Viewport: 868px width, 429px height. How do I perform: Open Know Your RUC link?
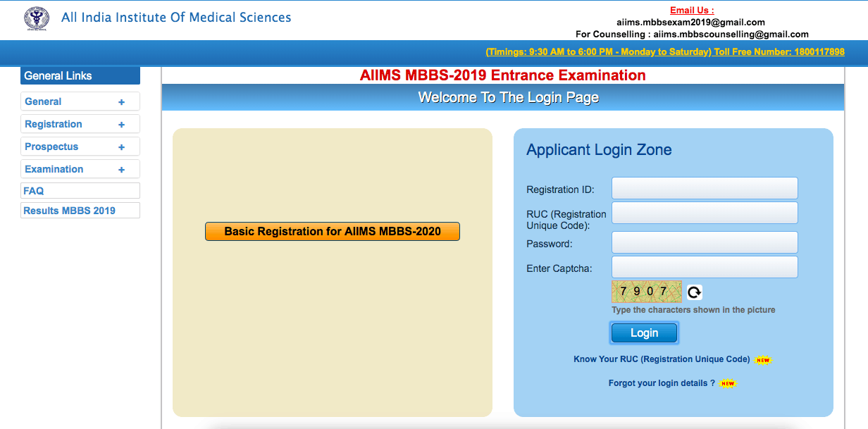[662, 359]
